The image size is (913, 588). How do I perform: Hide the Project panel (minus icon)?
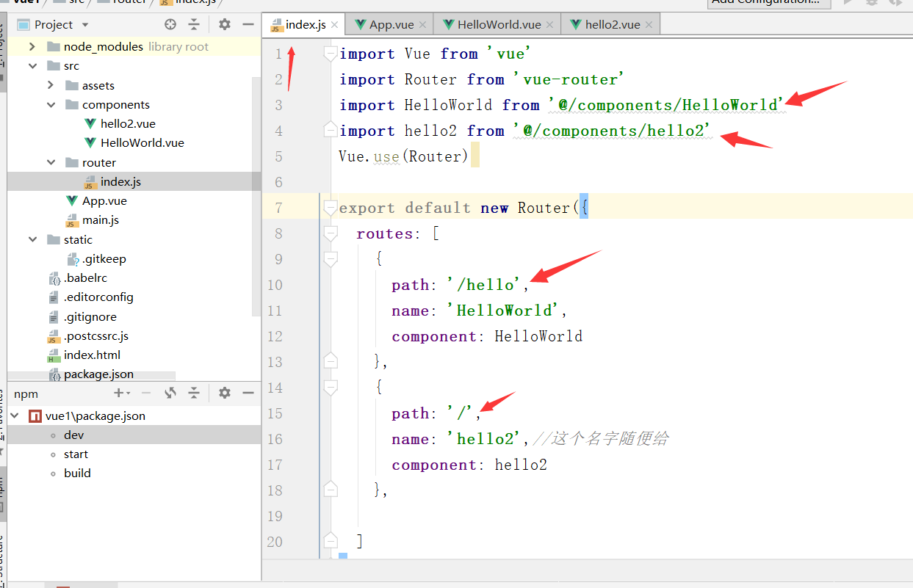[248, 24]
